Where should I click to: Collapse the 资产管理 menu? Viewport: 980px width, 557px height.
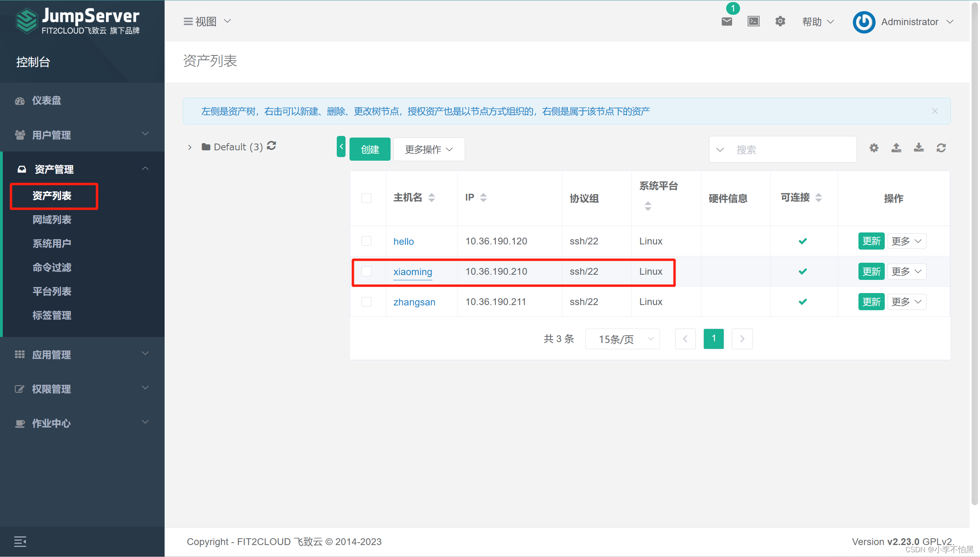(x=82, y=169)
